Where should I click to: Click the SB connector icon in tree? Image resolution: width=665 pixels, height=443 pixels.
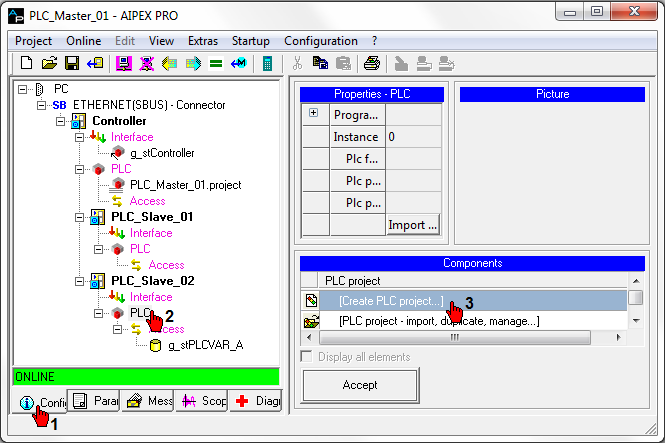(59, 105)
